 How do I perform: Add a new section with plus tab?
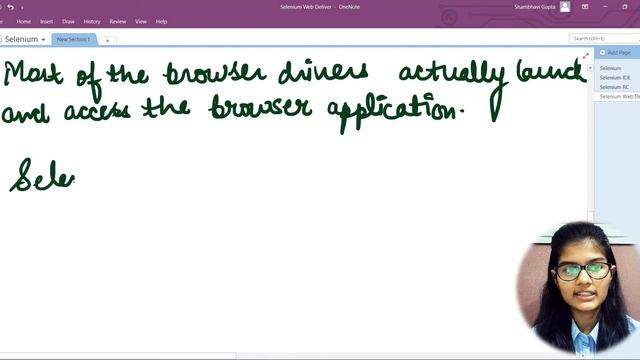107,40
